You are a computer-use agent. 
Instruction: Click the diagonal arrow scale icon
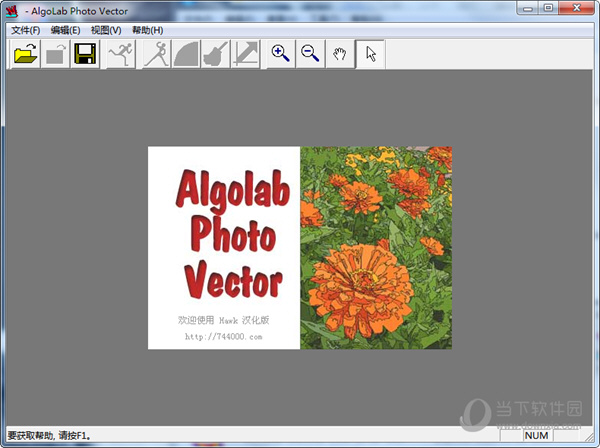246,54
